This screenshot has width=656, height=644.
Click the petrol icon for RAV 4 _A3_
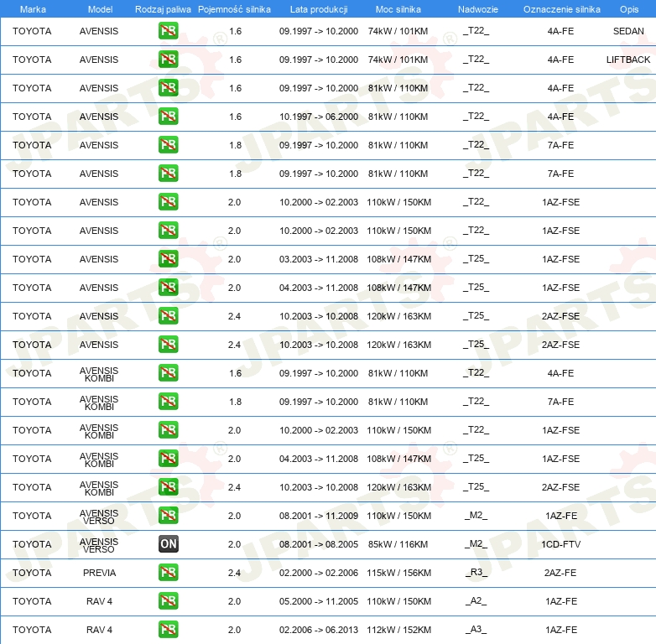[x=168, y=630]
